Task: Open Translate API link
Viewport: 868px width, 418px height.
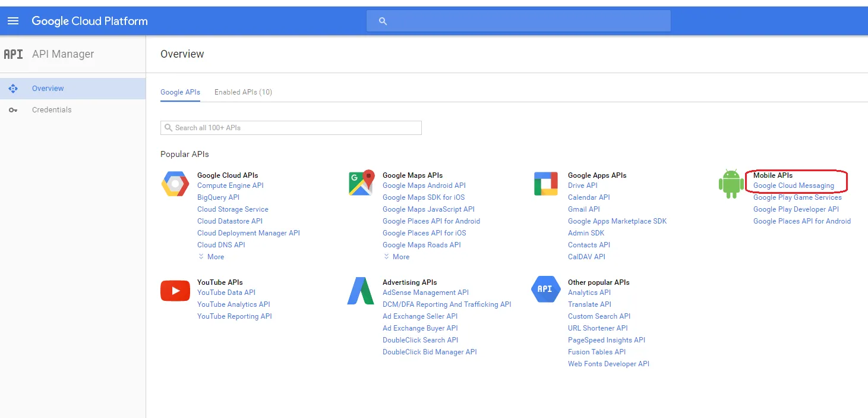Action: tap(589, 304)
